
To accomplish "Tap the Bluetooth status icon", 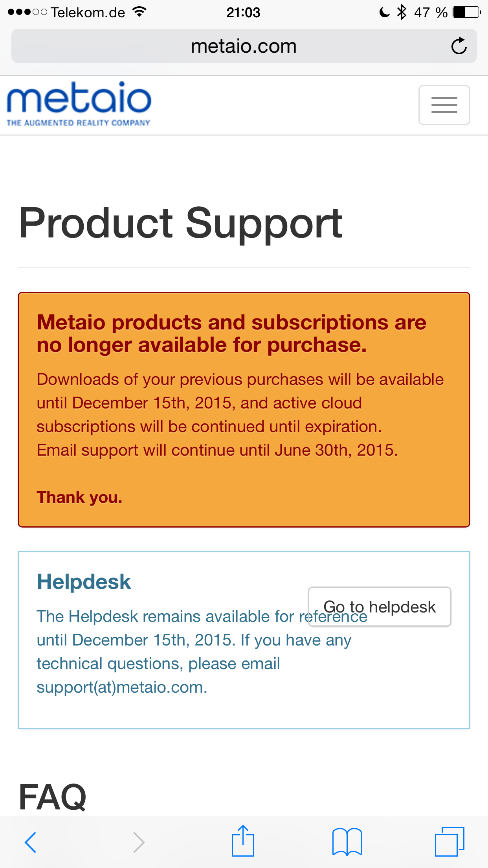I will coord(401,12).
